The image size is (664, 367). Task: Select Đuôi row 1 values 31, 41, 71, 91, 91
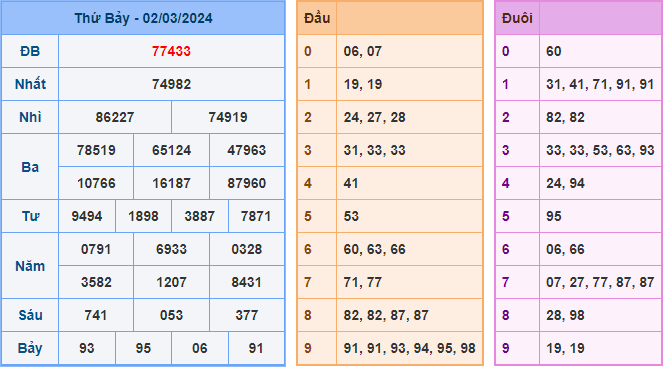[x=600, y=84]
